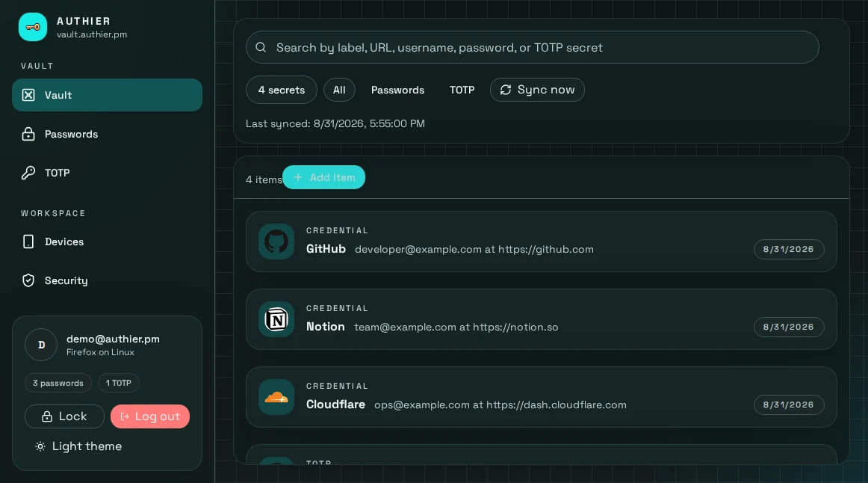Viewport: 868px width, 483px height.
Task: Focus the secrets search field
Action: [x=532, y=47]
